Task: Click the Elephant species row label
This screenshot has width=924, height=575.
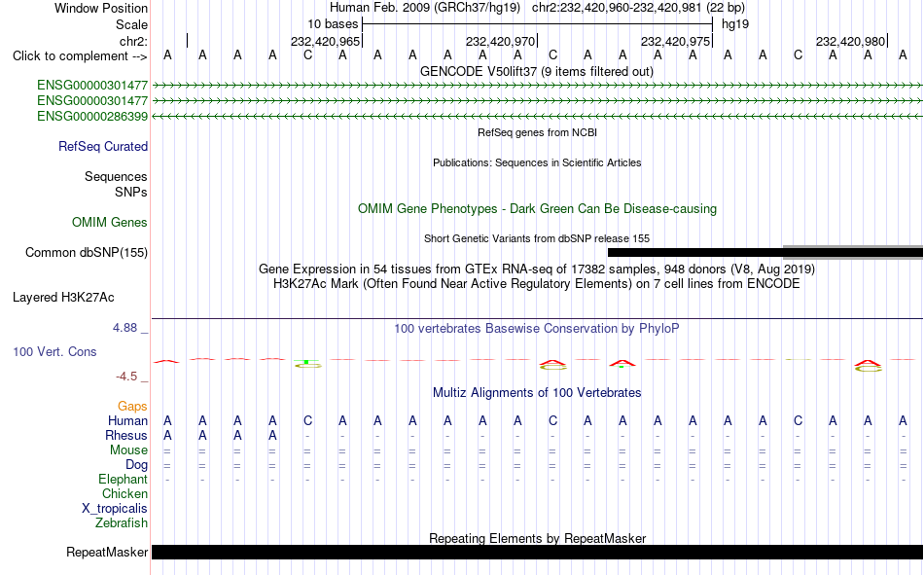Action: click(124, 479)
